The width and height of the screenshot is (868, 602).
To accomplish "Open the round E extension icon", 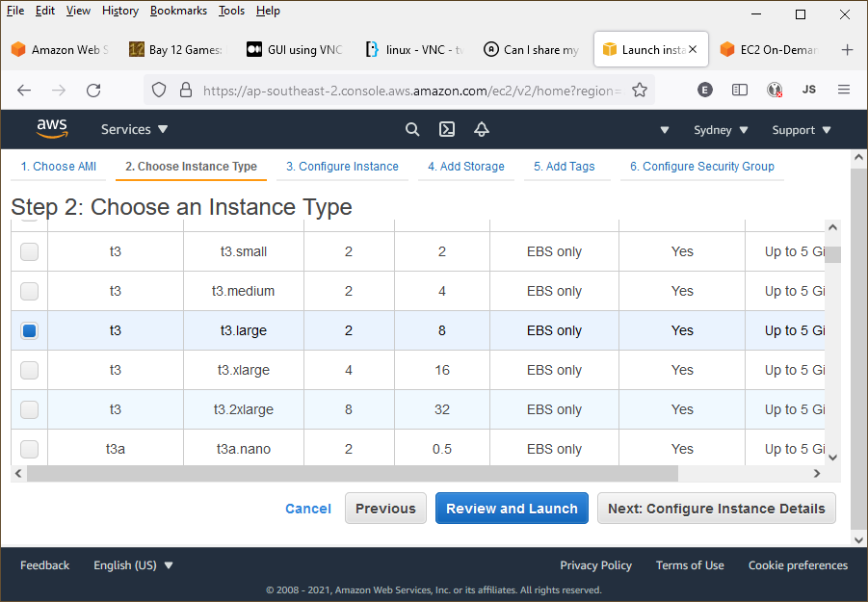I will 704,90.
